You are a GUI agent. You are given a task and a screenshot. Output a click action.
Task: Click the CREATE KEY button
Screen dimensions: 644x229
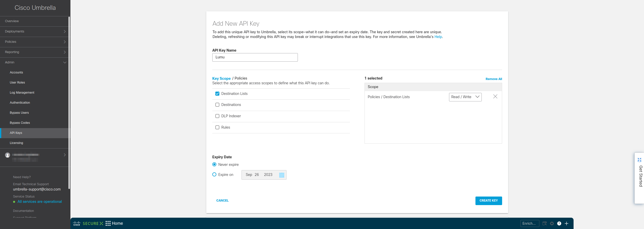pos(489,201)
